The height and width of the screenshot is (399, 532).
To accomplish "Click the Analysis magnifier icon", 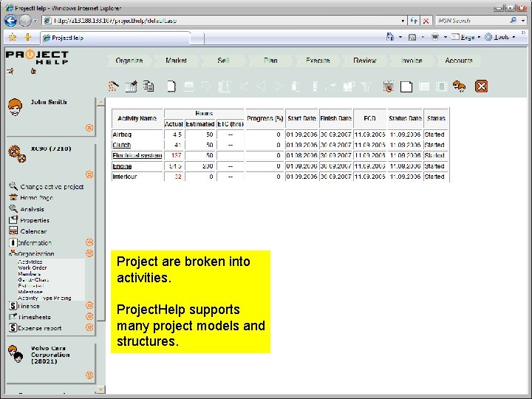I will (x=13, y=208).
